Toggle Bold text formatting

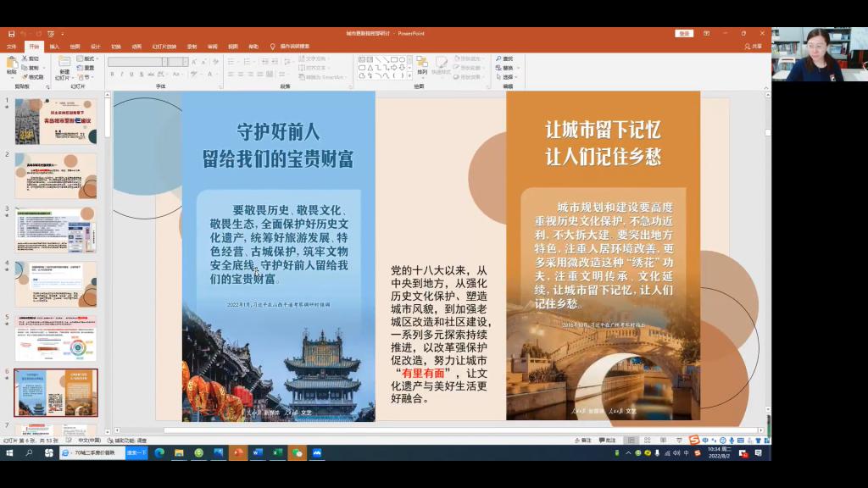(112, 74)
